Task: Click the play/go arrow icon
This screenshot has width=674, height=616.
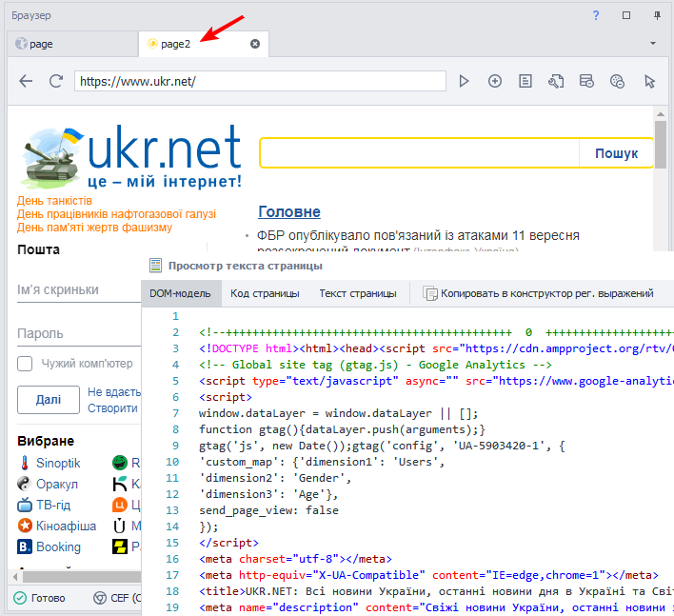Action: click(x=465, y=82)
